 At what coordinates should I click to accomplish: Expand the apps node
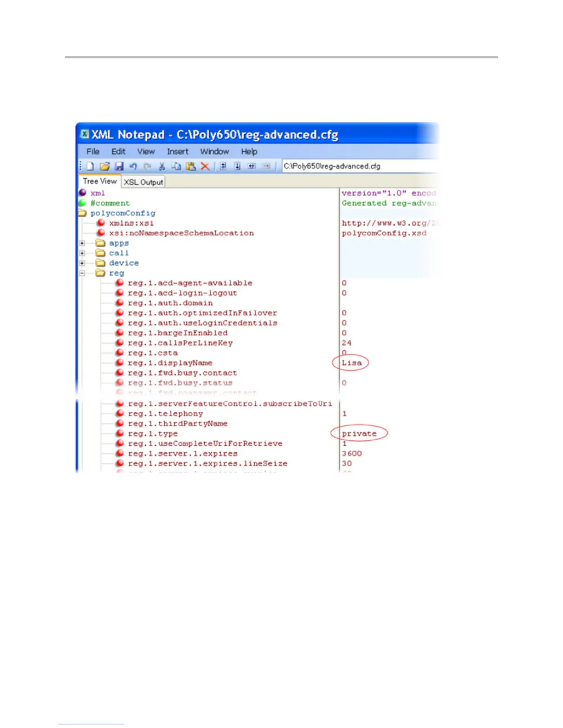(82, 243)
